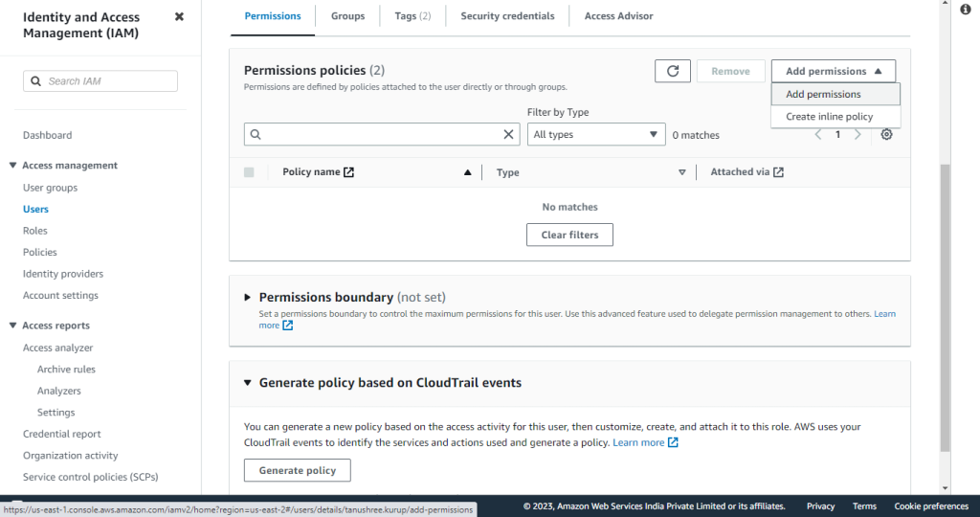The height and width of the screenshot is (517, 980).
Task: Click the Search IAM magnifier icon
Action: (36, 81)
